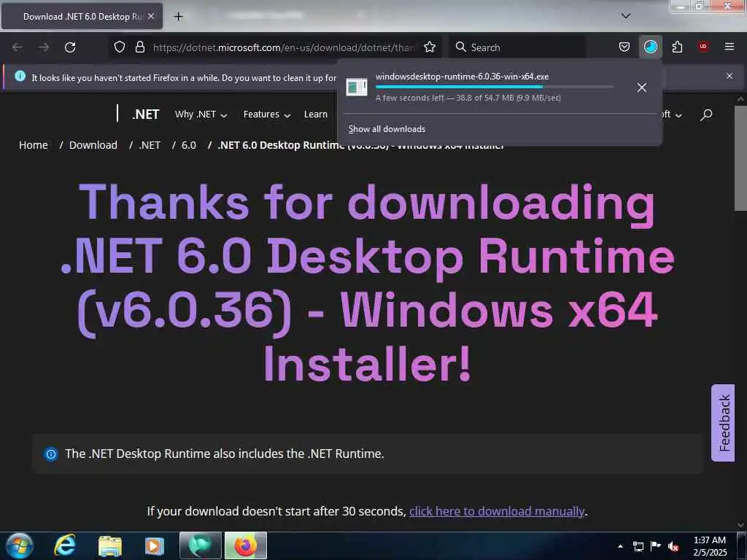Viewport: 747px width, 560px height.
Task: Focus the Firefox Search box
Action: (x=517, y=47)
